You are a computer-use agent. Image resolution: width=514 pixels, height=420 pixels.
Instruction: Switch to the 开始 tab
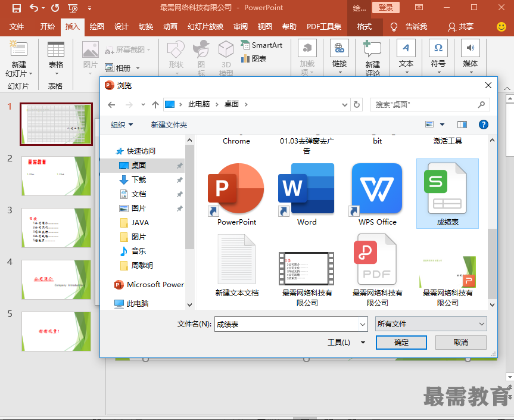47,27
